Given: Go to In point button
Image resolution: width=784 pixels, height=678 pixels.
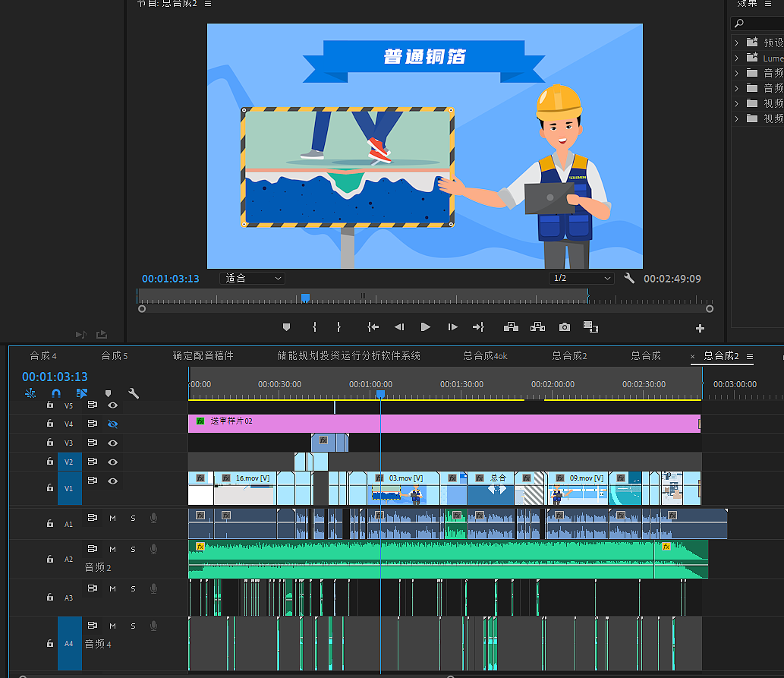Looking at the screenshot, I should coord(373,327).
